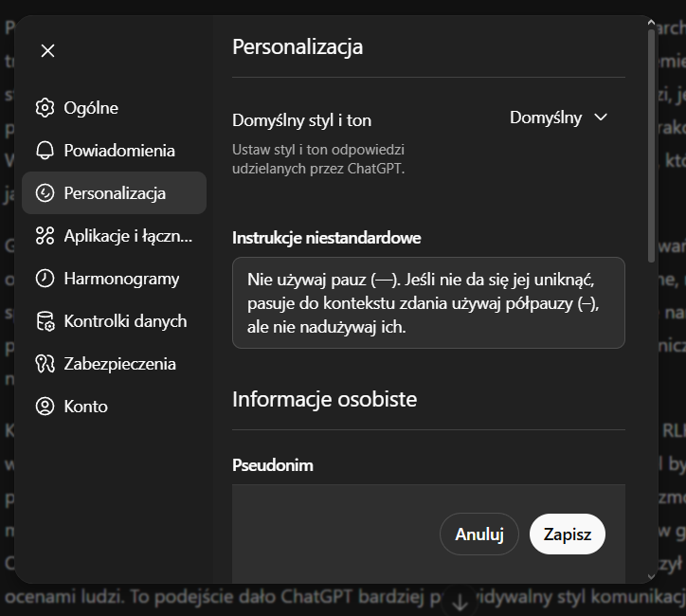Image resolution: width=686 pixels, height=616 pixels.
Task: Go to Kontrolki danych section
Action: point(125,321)
